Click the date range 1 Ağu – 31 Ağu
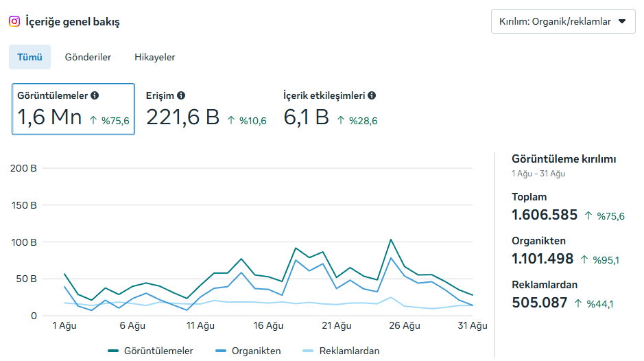The width and height of the screenshot is (644, 361). point(538,174)
